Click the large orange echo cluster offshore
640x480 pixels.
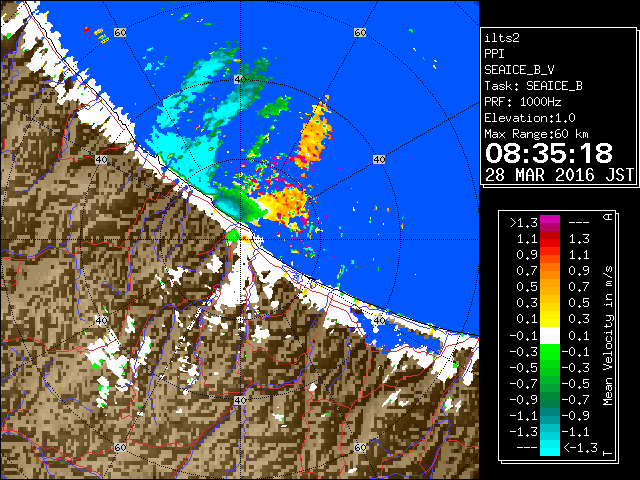315,135
